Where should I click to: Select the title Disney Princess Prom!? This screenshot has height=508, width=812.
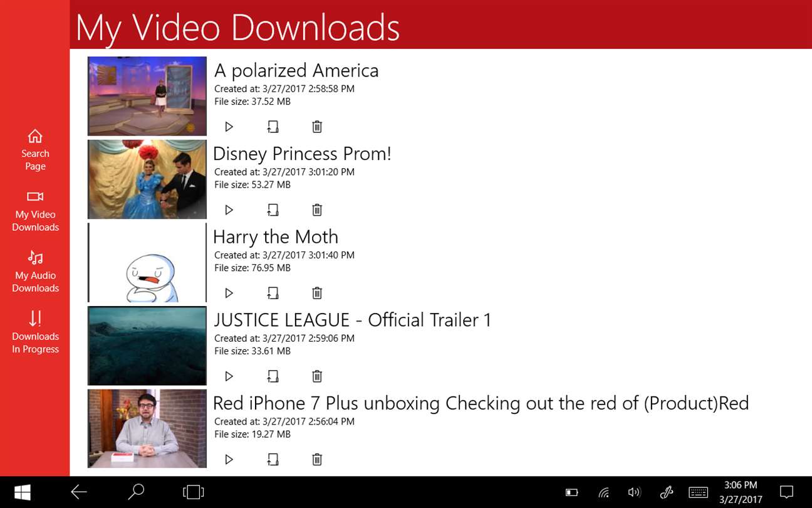[302, 154]
